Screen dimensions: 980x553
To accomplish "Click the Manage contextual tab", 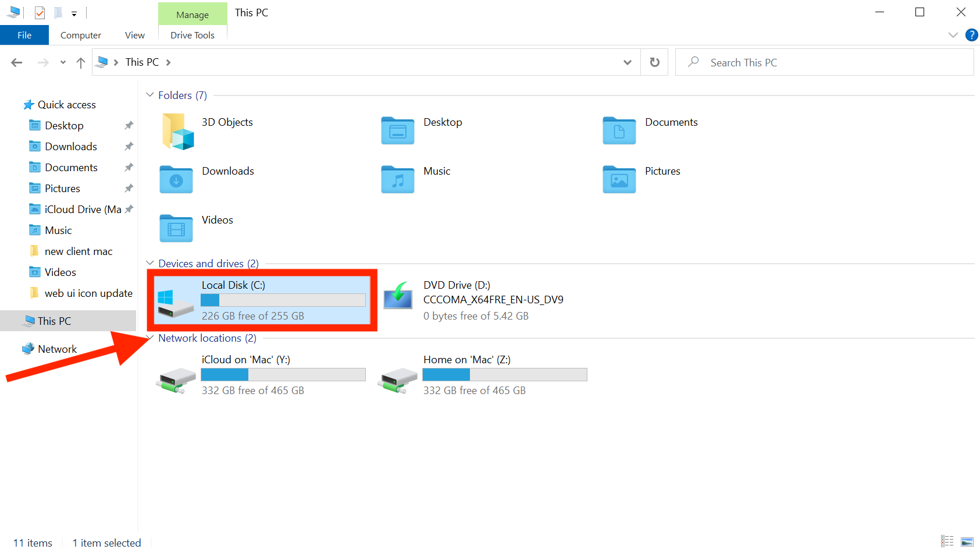I will click(x=193, y=15).
